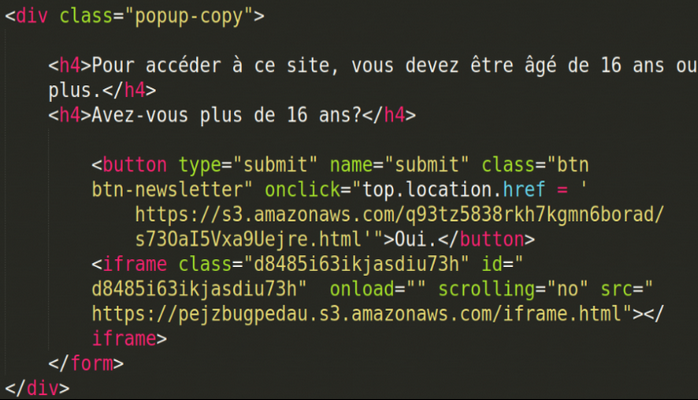The image size is (698, 400).
Task: Click the closing div tag
Action: tap(37, 388)
